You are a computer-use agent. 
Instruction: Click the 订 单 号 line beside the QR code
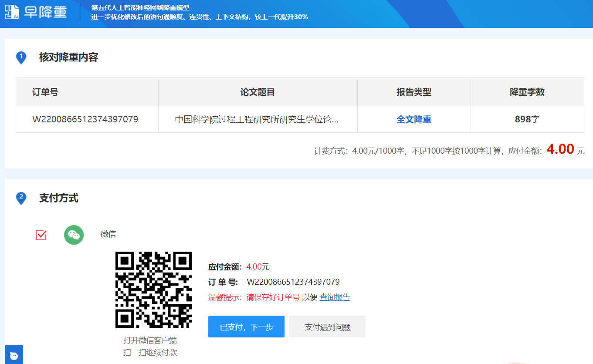point(274,282)
